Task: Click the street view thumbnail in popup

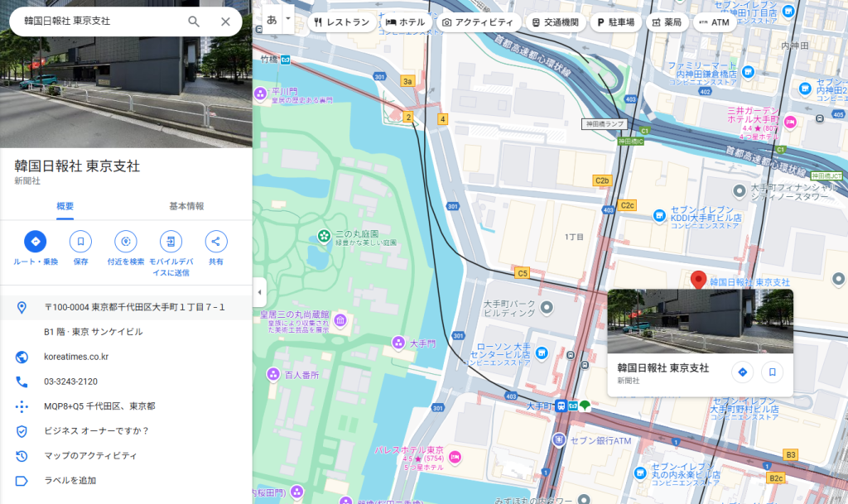Action: tap(700, 321)
